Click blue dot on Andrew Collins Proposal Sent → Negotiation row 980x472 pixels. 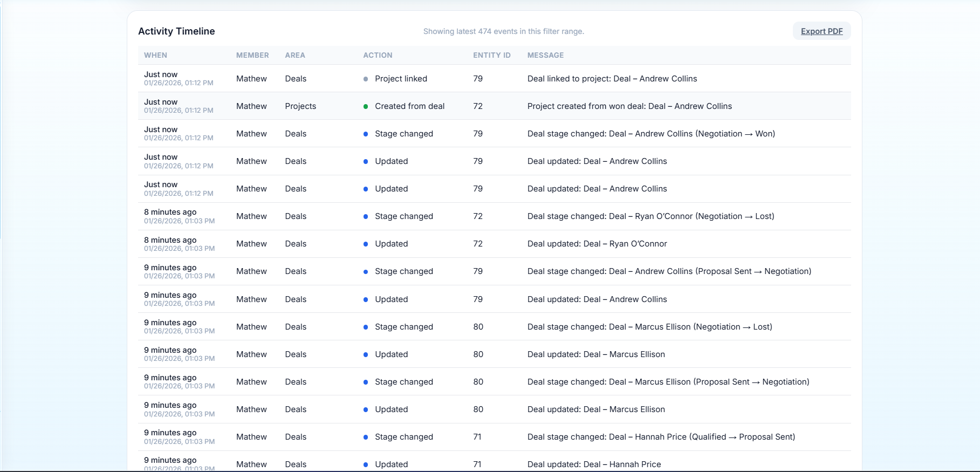[x=366, y=271]
